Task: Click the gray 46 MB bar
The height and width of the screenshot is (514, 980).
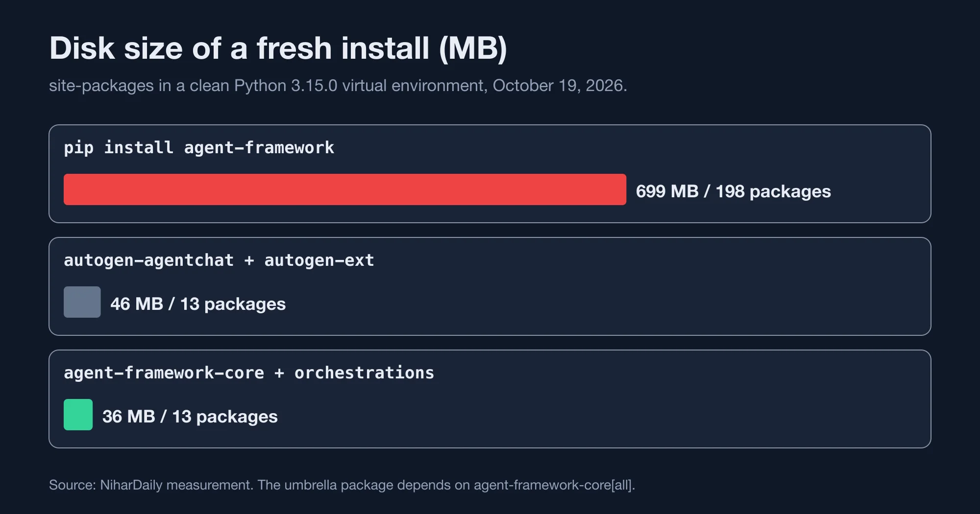Action: click(x=82, y=302)
